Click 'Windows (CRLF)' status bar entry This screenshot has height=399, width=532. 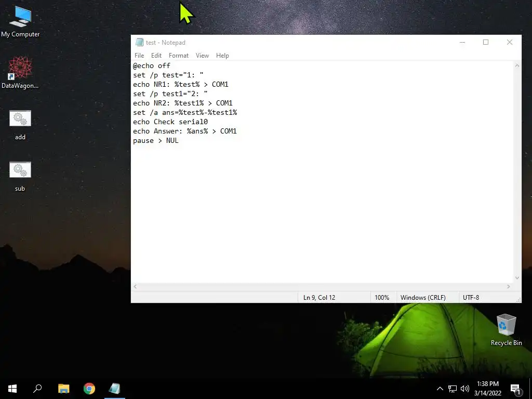423,298
